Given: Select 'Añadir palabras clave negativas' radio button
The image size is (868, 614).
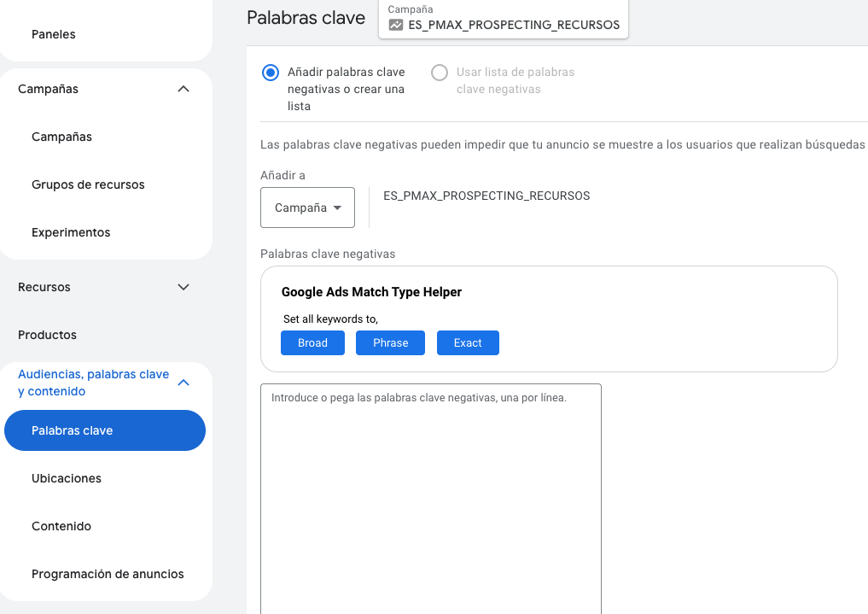Looking at the screenshot, I should (x=271, y=73).
